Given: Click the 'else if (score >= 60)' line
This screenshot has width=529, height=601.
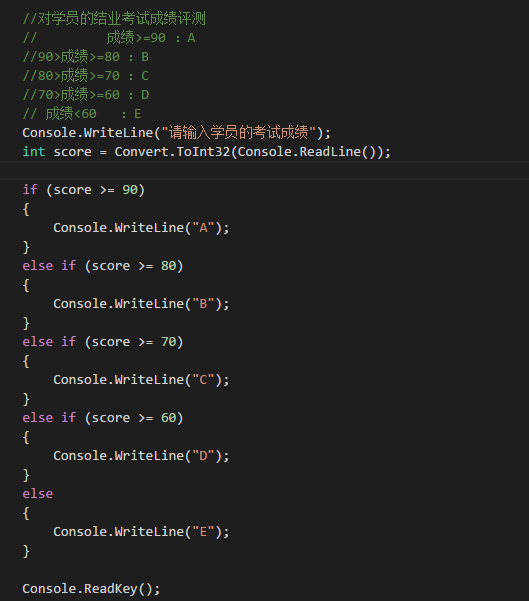Looking at the screenshot, I should 103,417.
